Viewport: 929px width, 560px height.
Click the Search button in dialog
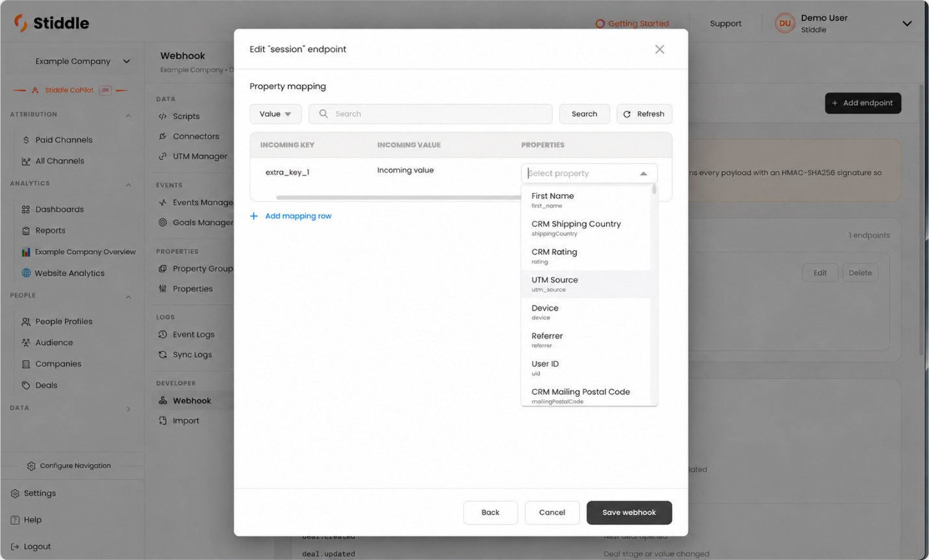[585, 114]
